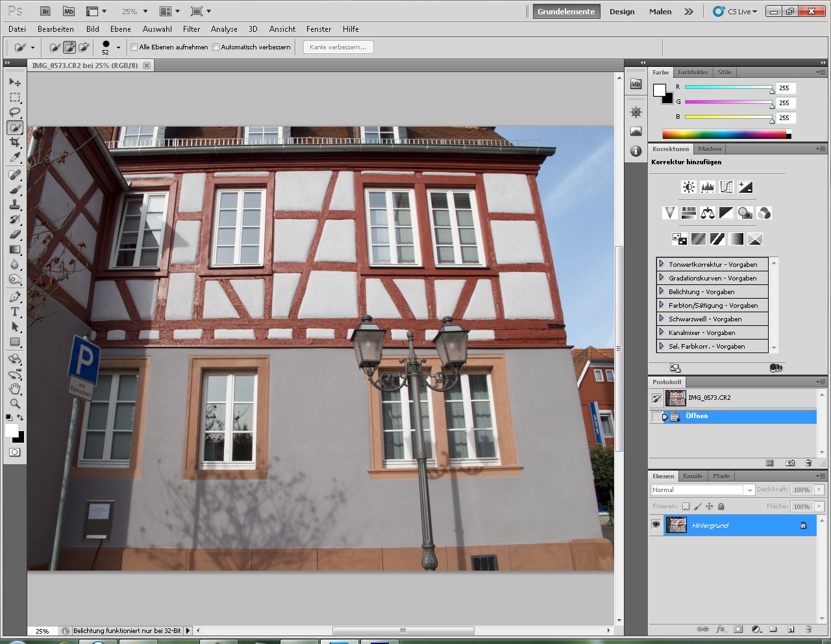Select the Gradient tool
The width and height of the screenshot is (831, 644).
[x=15, y=249]
